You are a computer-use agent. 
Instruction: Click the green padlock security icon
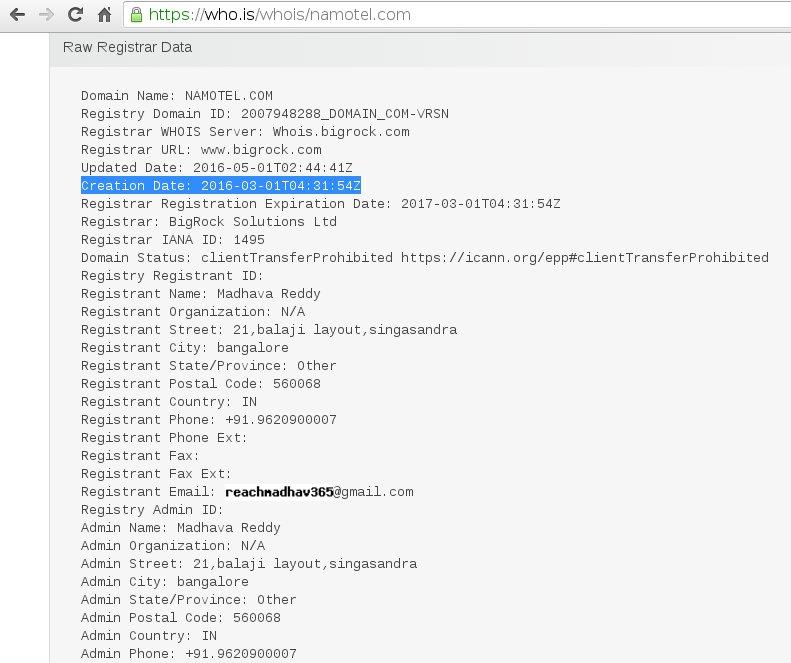click(136, 15)
